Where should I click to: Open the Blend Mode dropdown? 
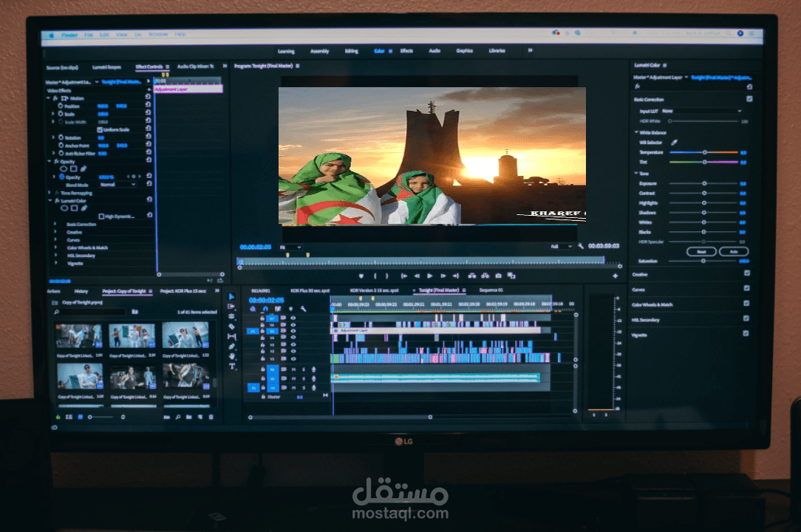click(x=118, y=185)
